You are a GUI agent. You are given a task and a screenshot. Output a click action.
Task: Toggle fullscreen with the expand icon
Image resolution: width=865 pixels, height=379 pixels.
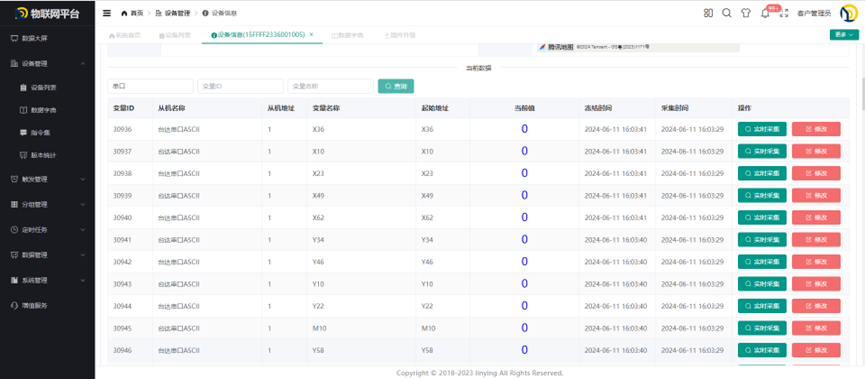tap(784, 13)
